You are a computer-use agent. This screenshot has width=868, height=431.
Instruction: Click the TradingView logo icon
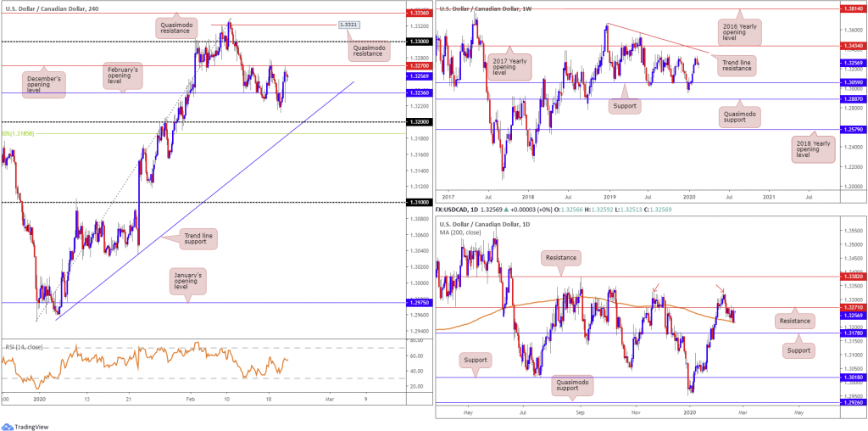[6, 427]
